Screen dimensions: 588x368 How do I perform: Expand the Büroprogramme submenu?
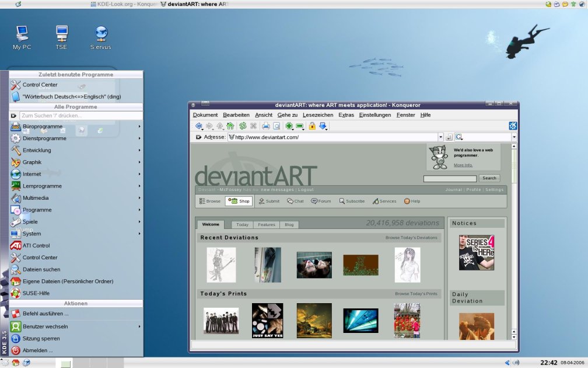click(76, 127)
